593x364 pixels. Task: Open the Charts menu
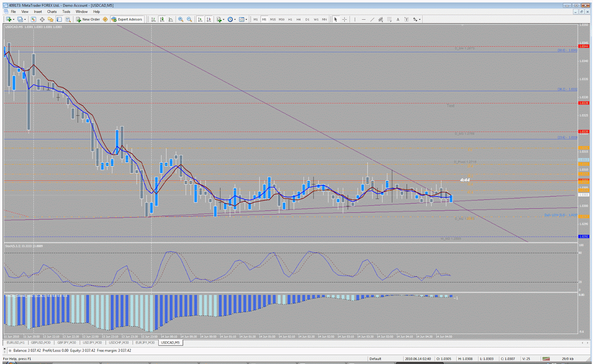(x=52, y=11)
